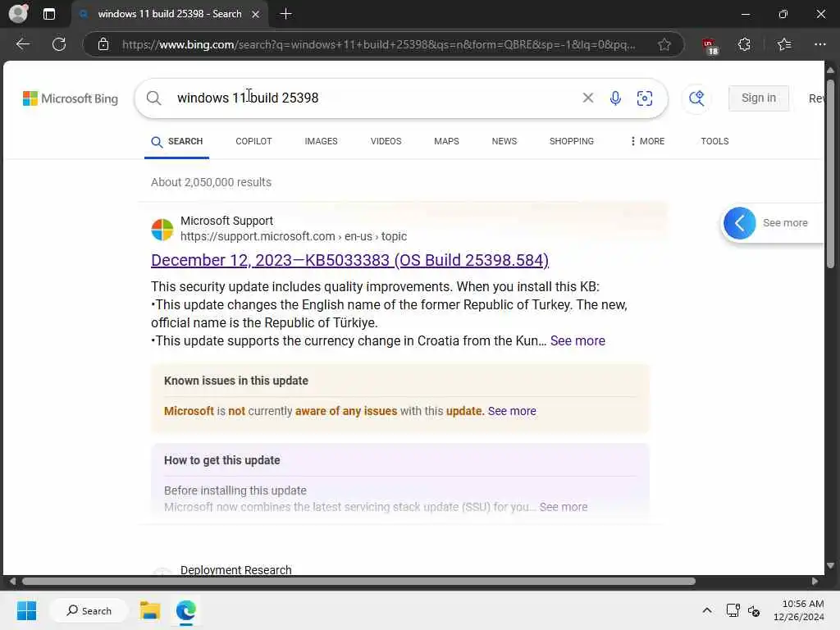Click the magnifier icon in Bing search box

tap(153, 98)
